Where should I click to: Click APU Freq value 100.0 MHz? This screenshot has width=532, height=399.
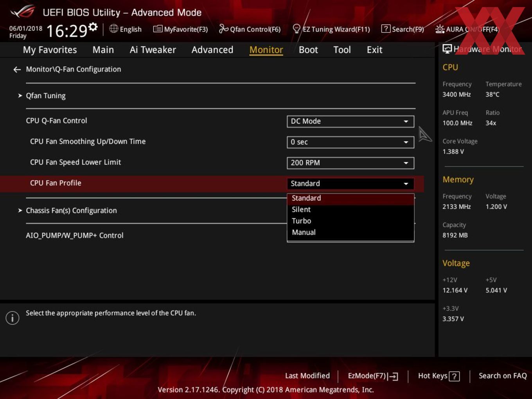click(x=457, y=123)
